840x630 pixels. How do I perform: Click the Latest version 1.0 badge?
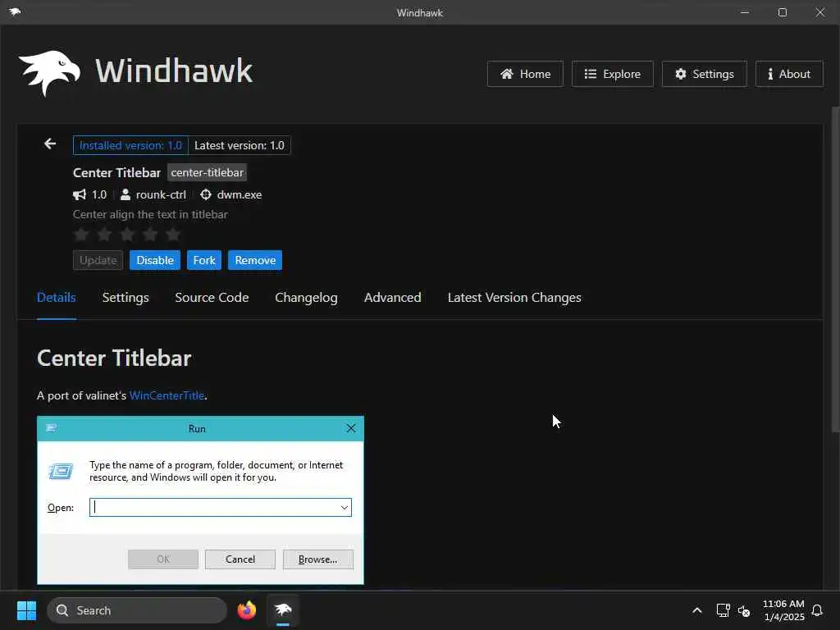(x=240, y=145)
